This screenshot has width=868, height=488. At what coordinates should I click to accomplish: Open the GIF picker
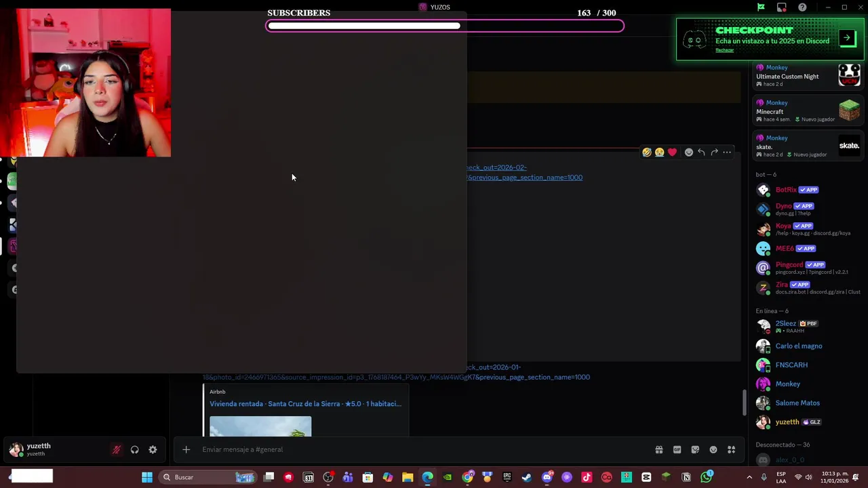coord(677,449)
